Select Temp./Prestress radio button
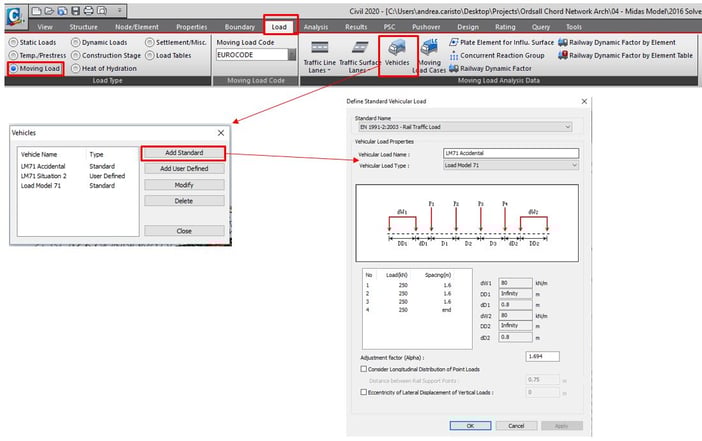The height and width of the screenshot is (441, 702). coord(13,56)
